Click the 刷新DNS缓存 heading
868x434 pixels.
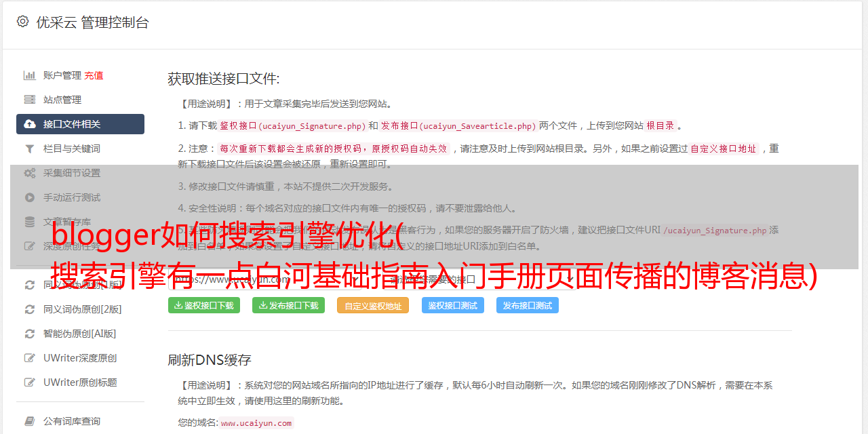pos(210,359)
